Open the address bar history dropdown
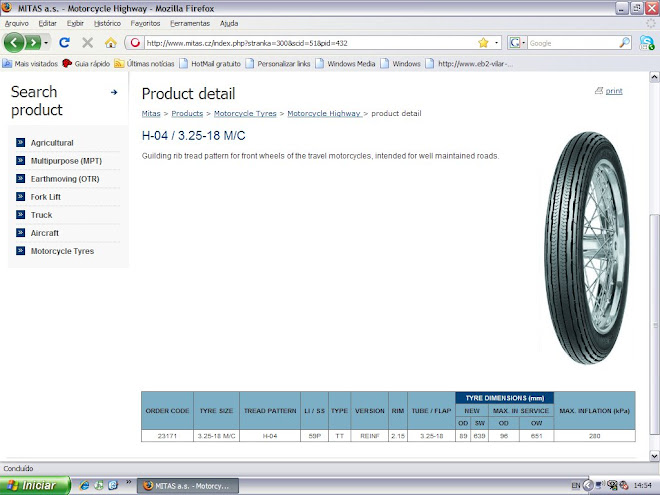 pos(496,43)
